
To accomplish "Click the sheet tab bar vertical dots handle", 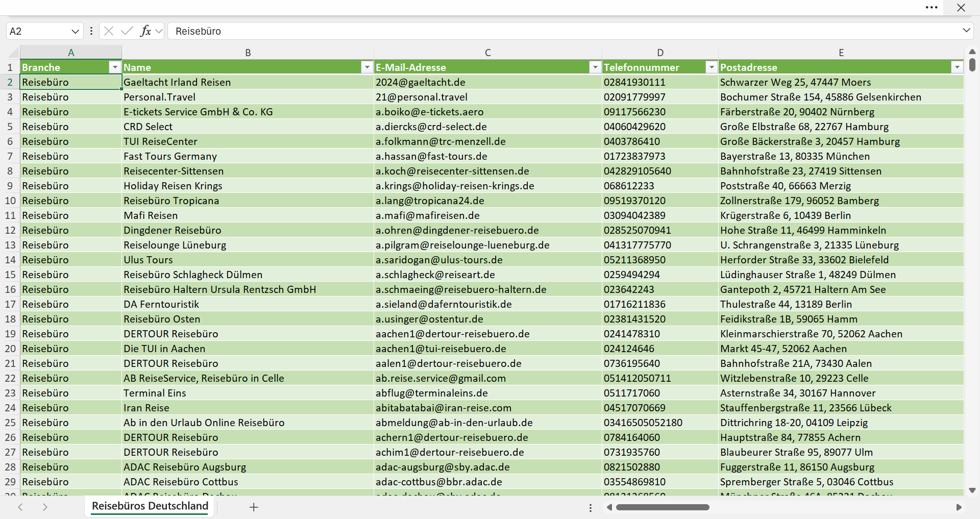I will tap(591, 508).
